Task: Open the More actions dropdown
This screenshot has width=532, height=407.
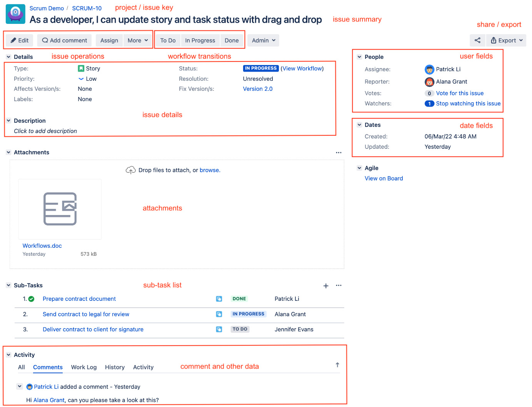Action: [x=137, y=40]
